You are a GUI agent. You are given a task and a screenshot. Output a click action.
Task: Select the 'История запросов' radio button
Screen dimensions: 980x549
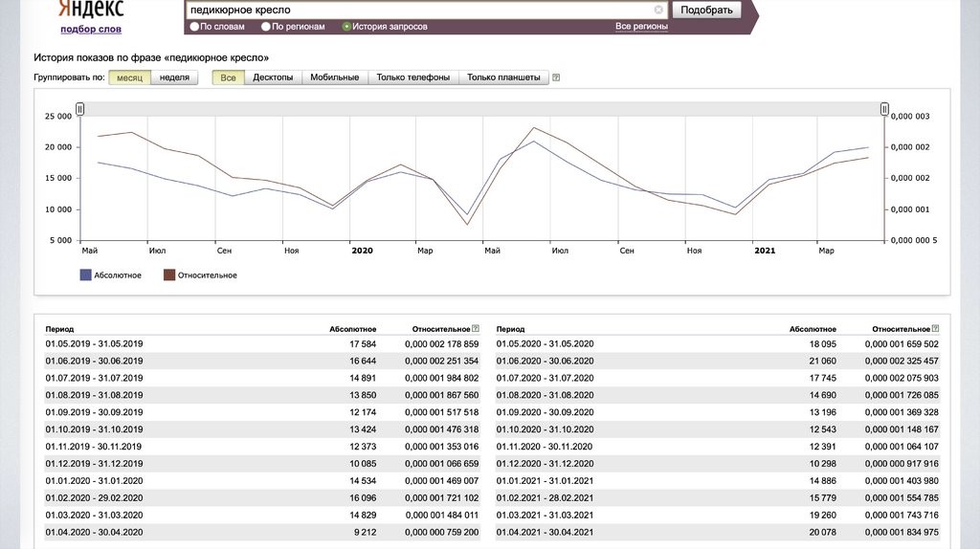(346, 27)
